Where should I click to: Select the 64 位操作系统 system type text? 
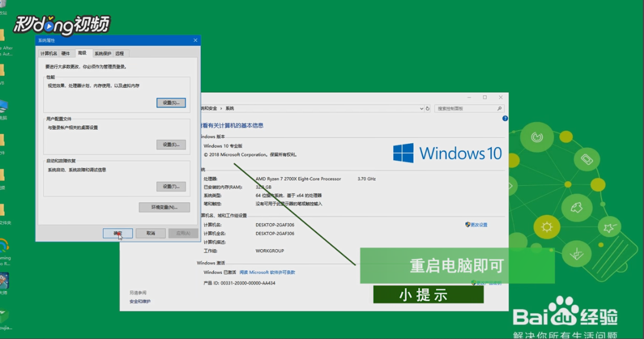288,196
